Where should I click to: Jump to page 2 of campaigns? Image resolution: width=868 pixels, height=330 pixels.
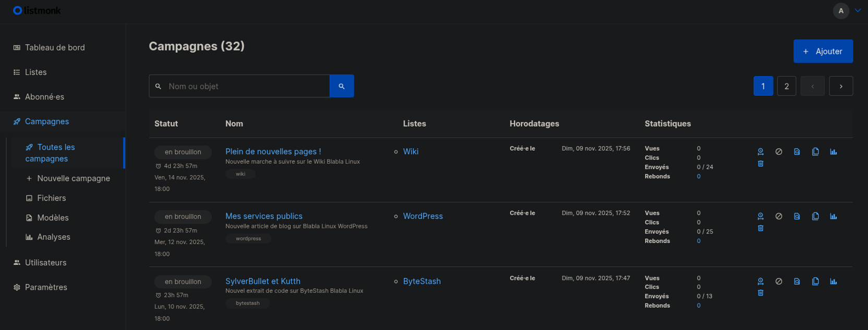(x=786, y=86)
